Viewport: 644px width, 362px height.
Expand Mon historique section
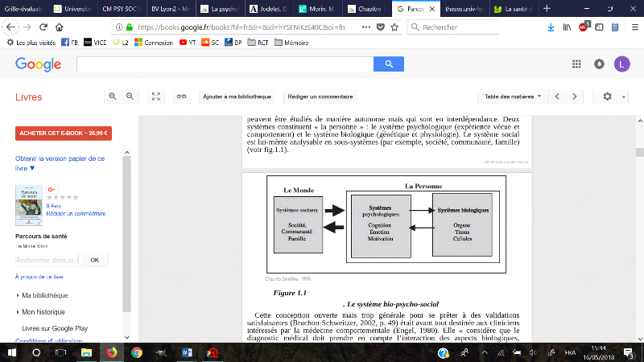[x=43, y=312]
